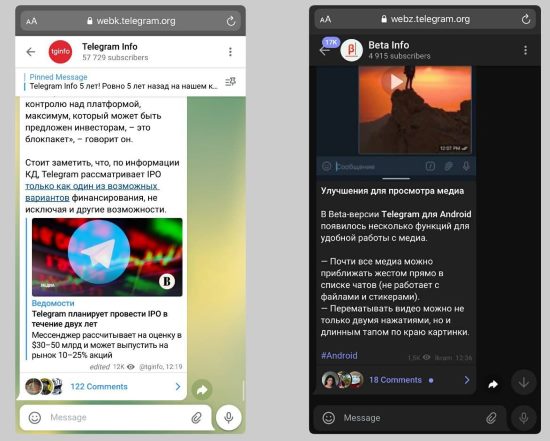Record a voice message in light chat
Screen dimensions: 550x441
[229, 417]
